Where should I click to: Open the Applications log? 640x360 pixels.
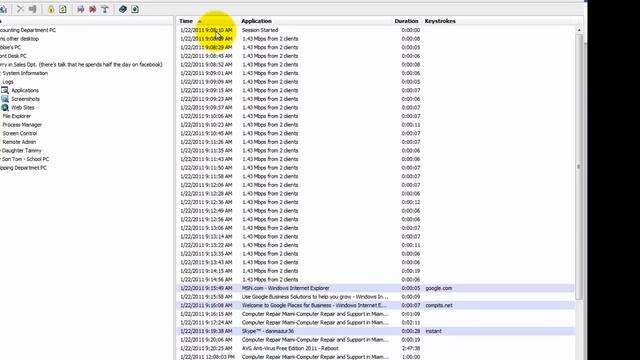(x=25, y=91)
